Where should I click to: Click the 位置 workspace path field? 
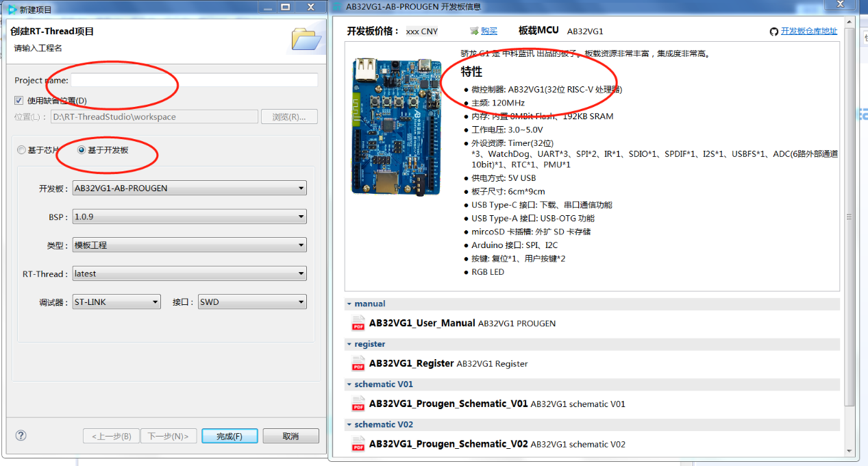click(x=154, y=116)
